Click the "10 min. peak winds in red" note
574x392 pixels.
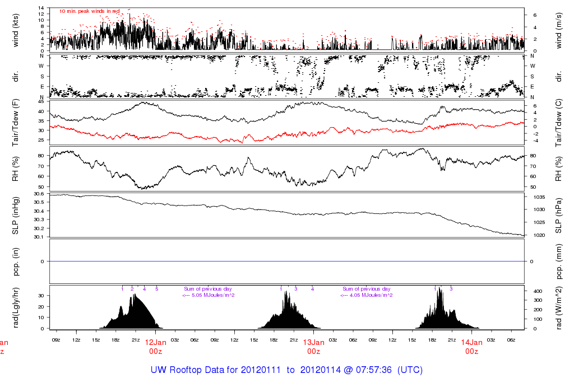click(90, 11)
